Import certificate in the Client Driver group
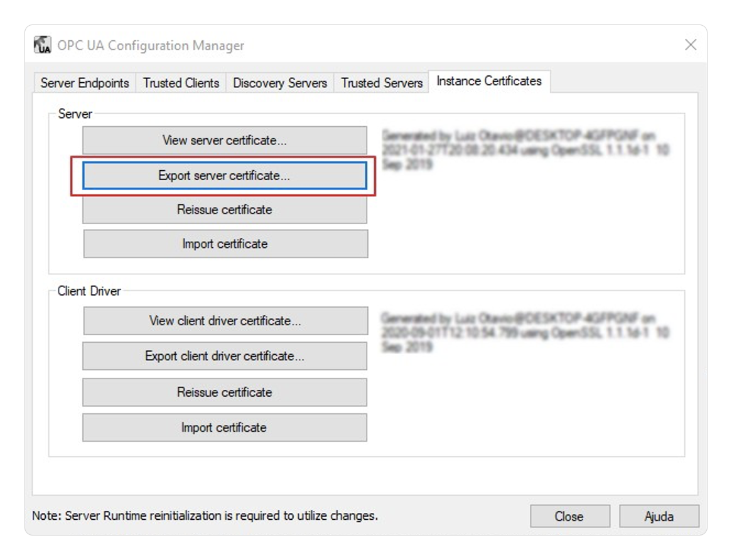732x560 pixels. click(225, 428)
